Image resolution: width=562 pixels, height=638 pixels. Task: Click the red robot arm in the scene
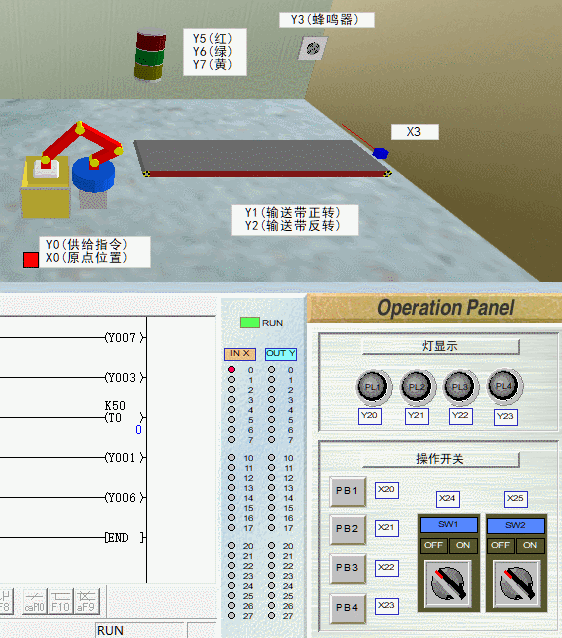click(x=81, y=144)
